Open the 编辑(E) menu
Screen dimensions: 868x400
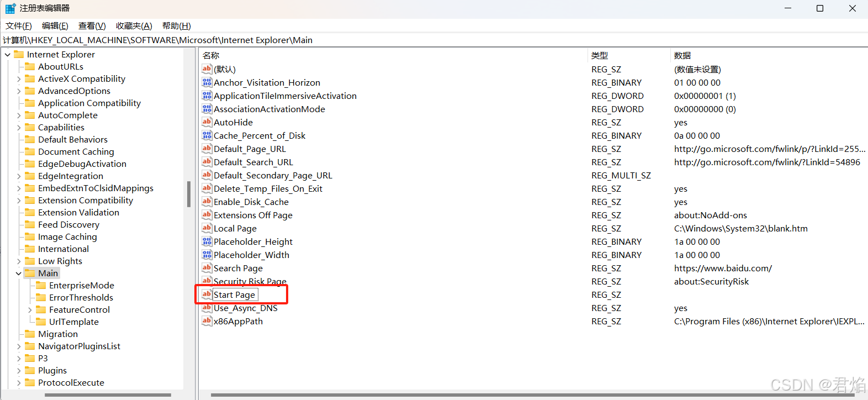(x=55, y=26)
